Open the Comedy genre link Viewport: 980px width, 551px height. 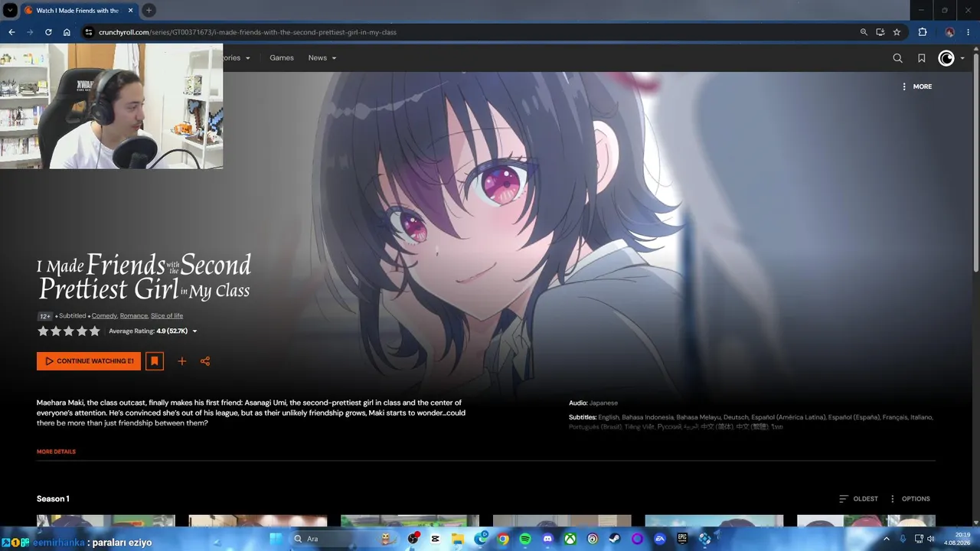[105, 316]
